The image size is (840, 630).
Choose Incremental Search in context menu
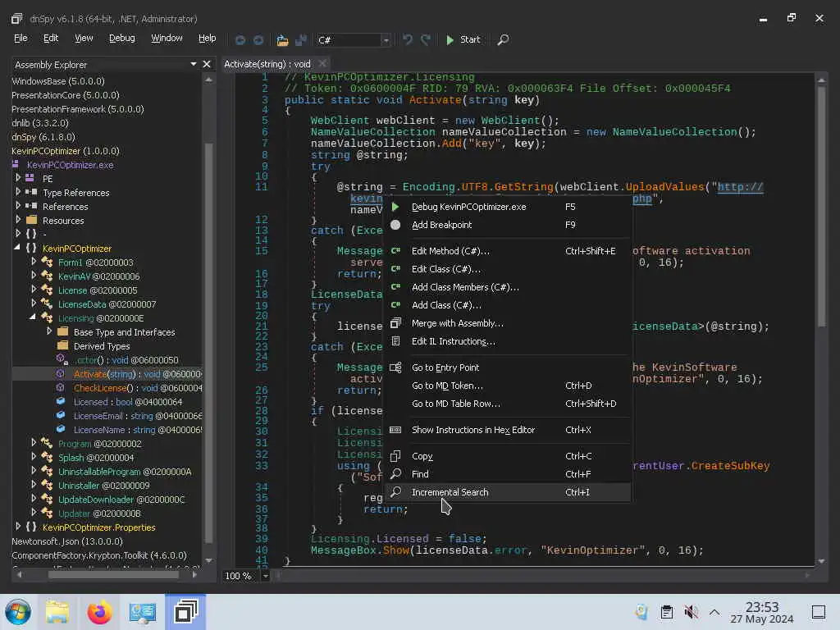click(x=507, y=492)
